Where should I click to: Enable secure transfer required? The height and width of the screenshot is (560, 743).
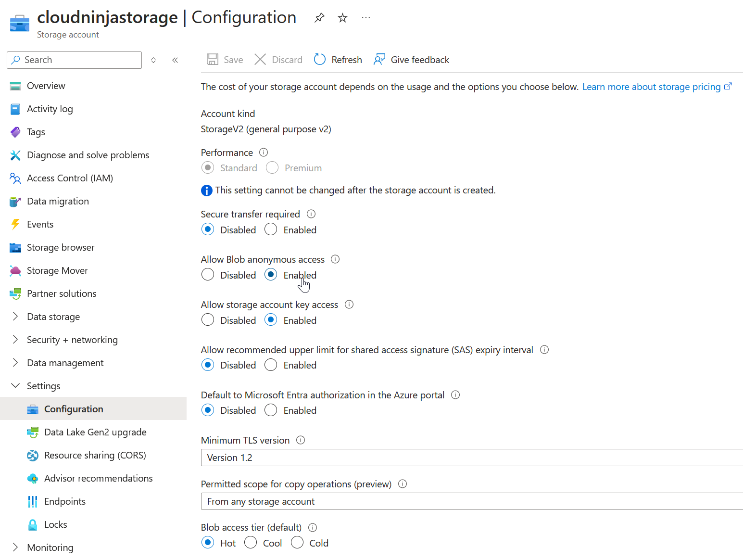point(271,229)
